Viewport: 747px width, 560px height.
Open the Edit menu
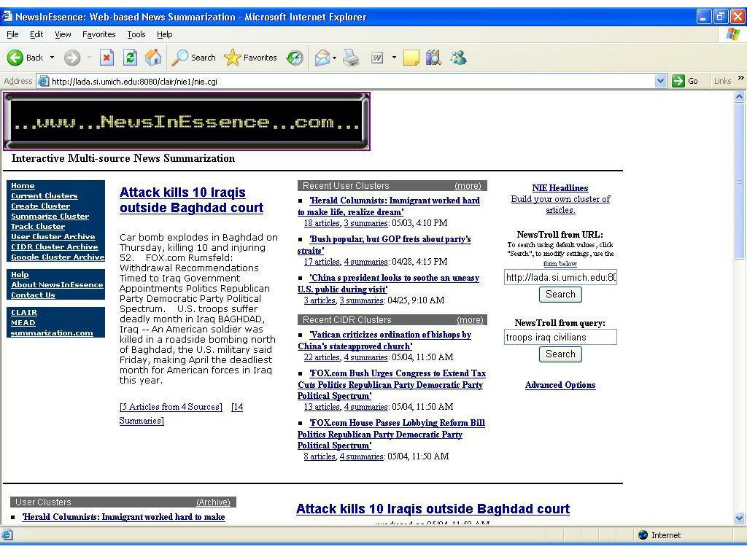coord(36,34)
